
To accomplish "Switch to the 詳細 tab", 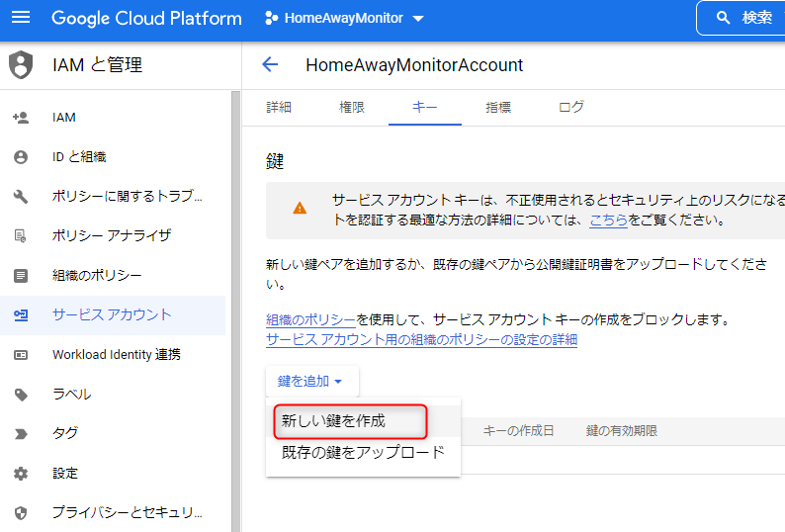I will [279, 107].
